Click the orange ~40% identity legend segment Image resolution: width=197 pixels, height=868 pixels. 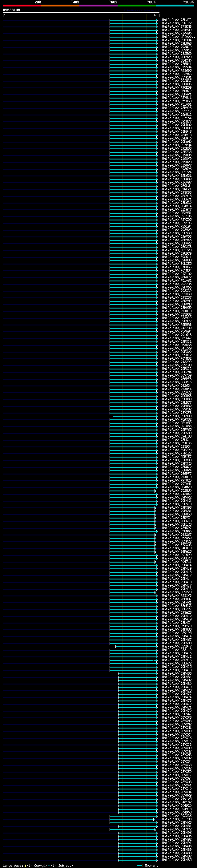[60, 6]
